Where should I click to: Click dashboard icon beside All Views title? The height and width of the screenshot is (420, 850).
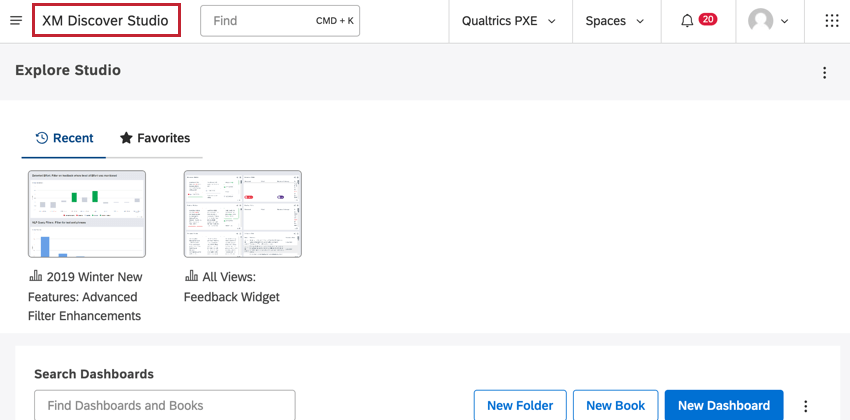pyautogui.click(x=191, y=277)
